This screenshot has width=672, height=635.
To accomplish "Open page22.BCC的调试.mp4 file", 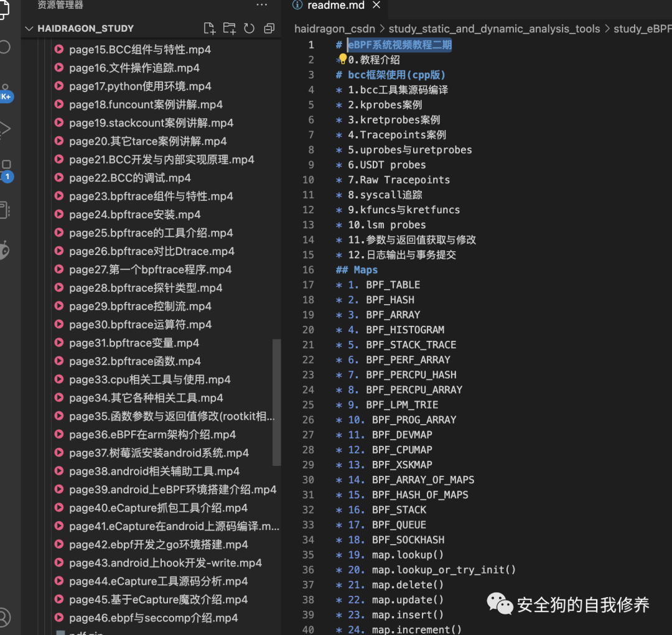I will (130, 178).
